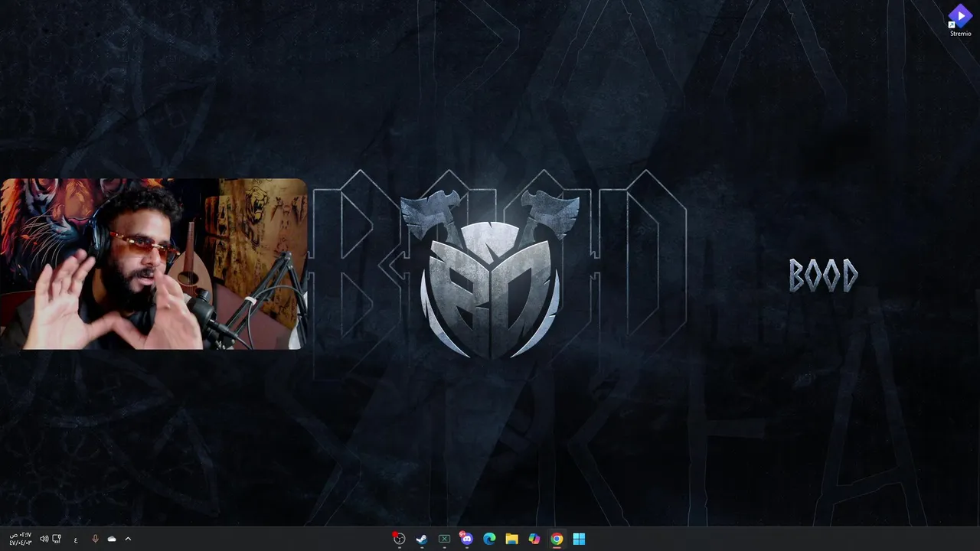Open the green X app in taskbar
Image resolution: width=980 pixels, height=551 pixels.
tap(444, 539)
